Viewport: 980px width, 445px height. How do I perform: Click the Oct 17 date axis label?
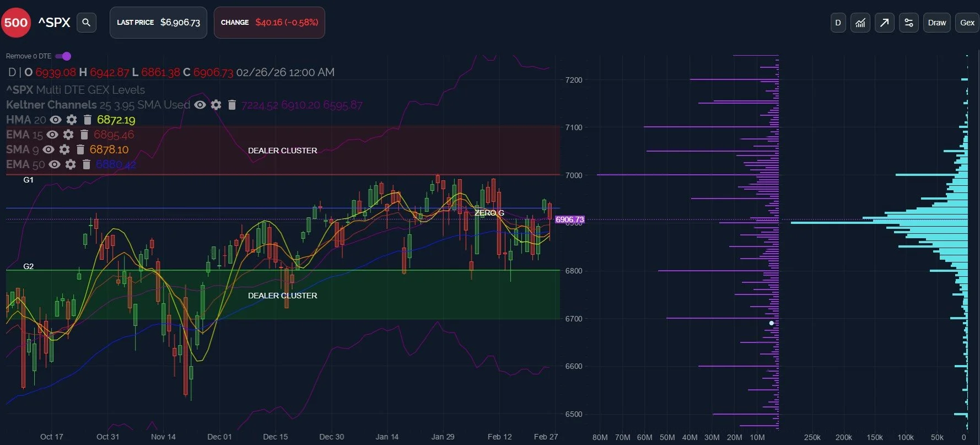tap(52, 437)
